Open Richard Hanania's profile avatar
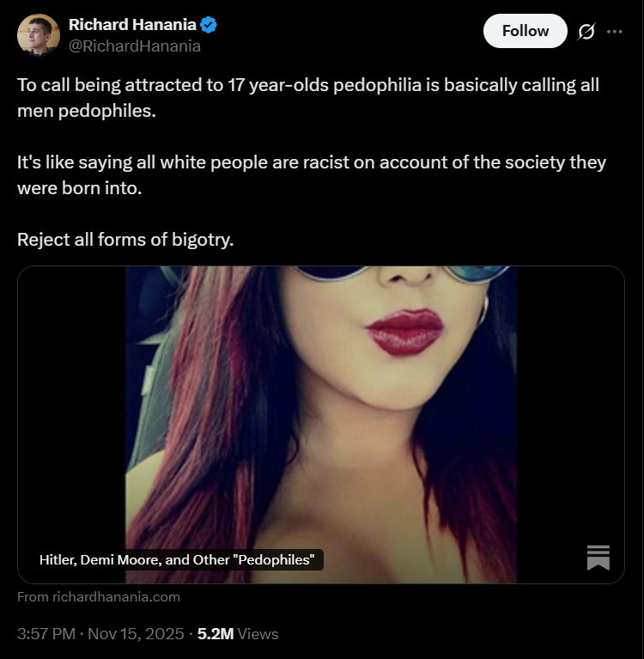The width and height of the screenshot is (644, 659). [39, 35]
